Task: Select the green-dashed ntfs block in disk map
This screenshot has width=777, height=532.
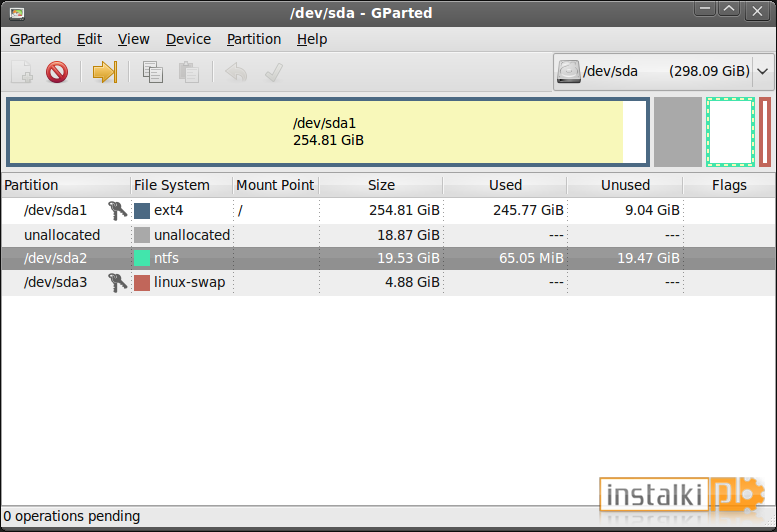Action: click(730, 132)
